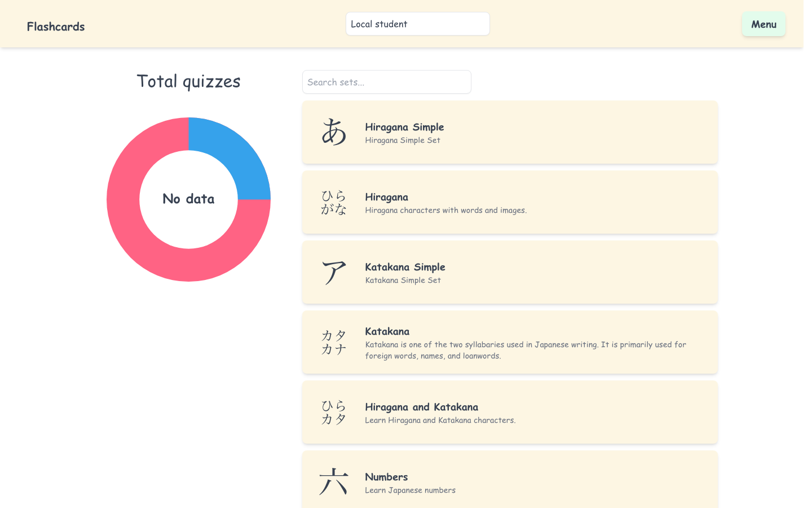Open the Menu button
This screenshot has height=508, width=812.
tap(764, 24)
